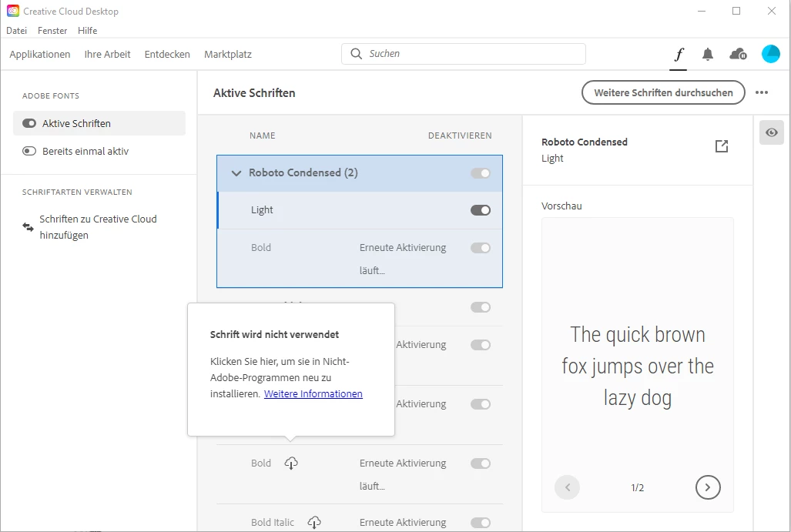The height and width of the screenshot is (532, 791).
Task: Switch to the Marktplatz tab
Action: pos(228,54)
